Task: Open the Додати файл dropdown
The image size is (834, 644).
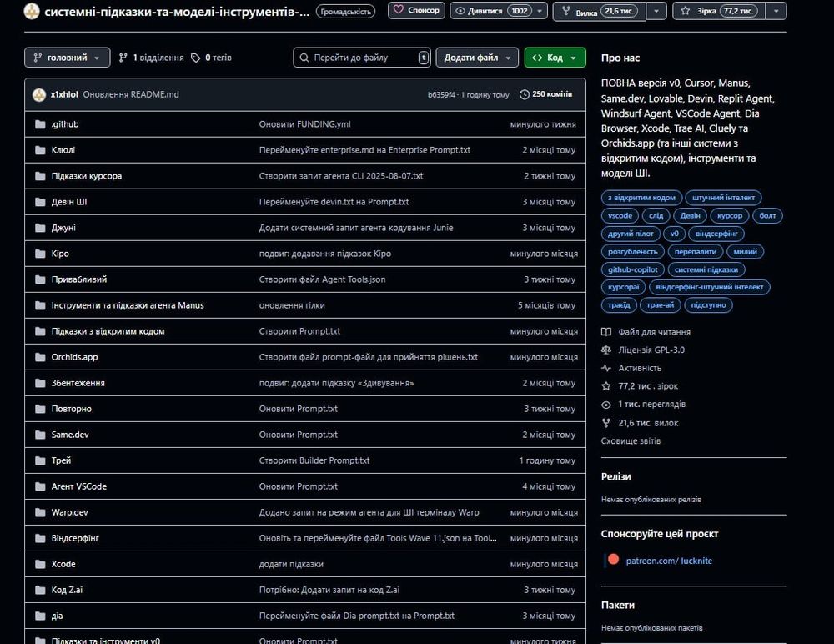Action: pos(477,58)
